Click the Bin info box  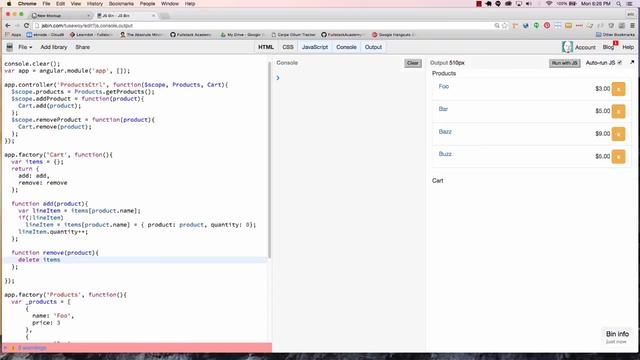(617, 336)
